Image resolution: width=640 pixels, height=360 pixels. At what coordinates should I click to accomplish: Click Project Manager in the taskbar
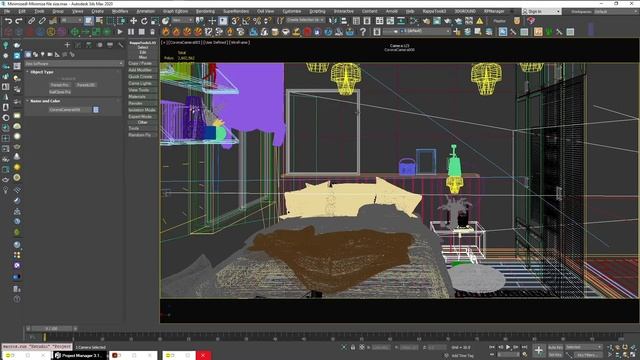[x=80, y=356]
